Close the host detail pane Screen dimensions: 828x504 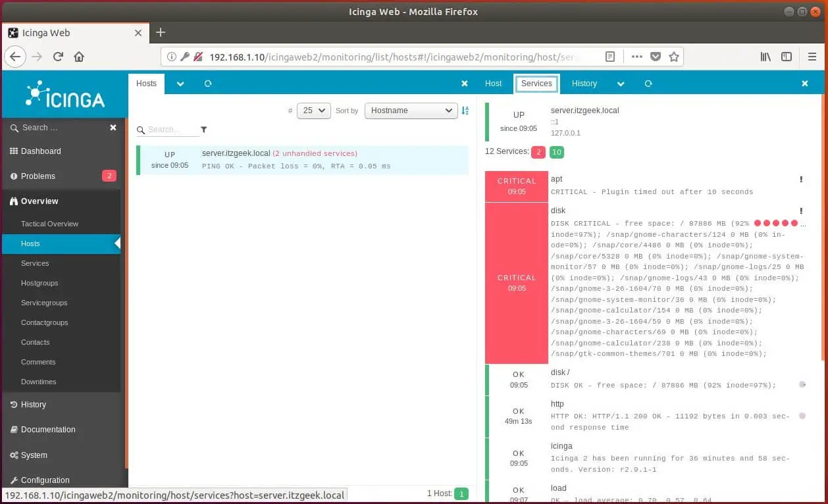[804, 84]
